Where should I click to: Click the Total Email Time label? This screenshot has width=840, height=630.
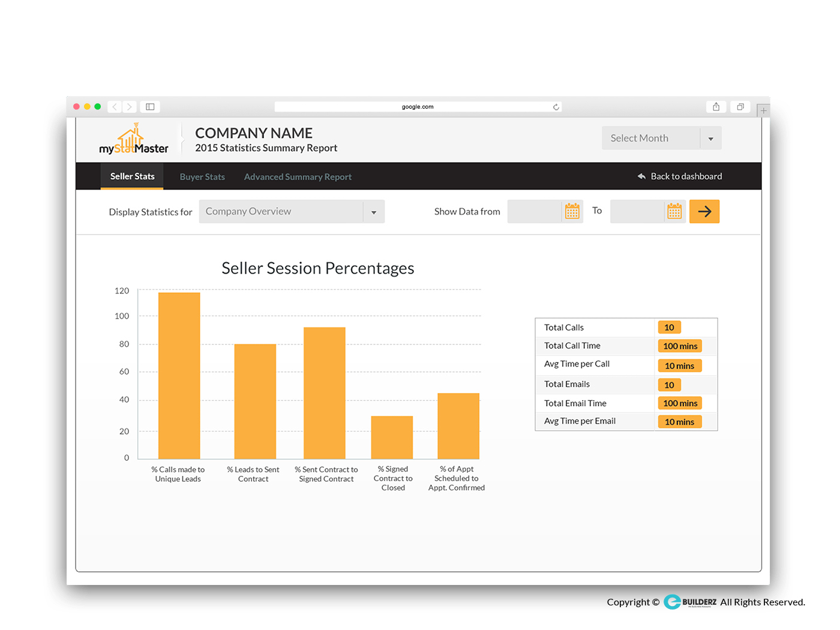[575, 403]
